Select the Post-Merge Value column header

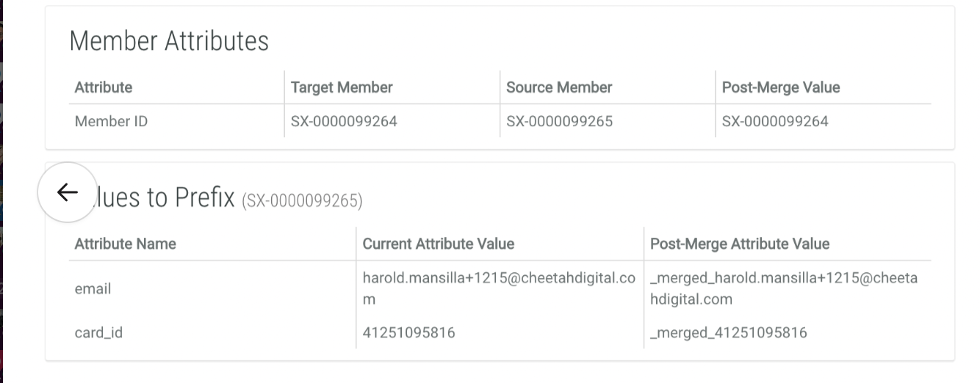coord(781,87)
